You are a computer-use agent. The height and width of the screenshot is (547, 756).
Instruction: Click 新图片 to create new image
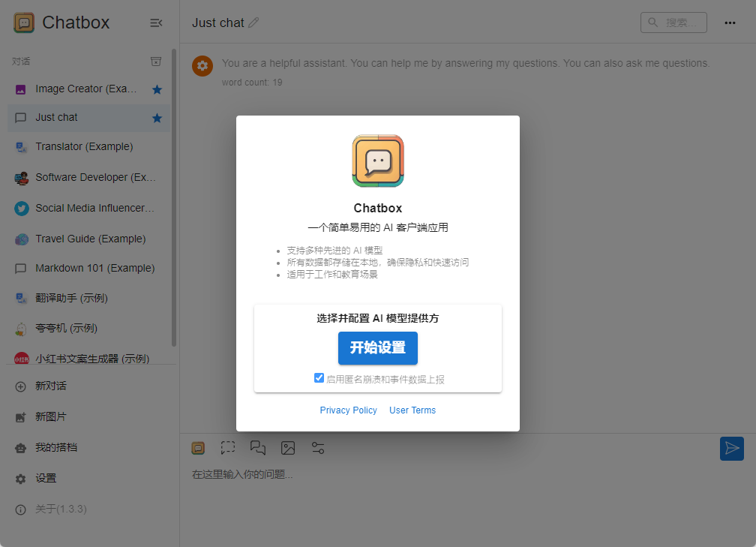(89, 417)
